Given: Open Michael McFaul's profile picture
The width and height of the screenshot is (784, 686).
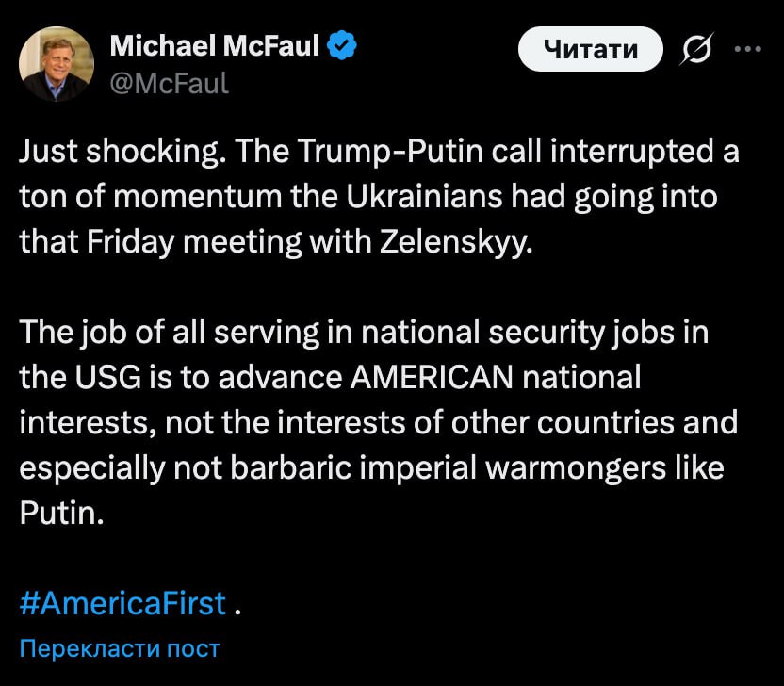Looking at the screenshot, I should (x=57, y=64).
